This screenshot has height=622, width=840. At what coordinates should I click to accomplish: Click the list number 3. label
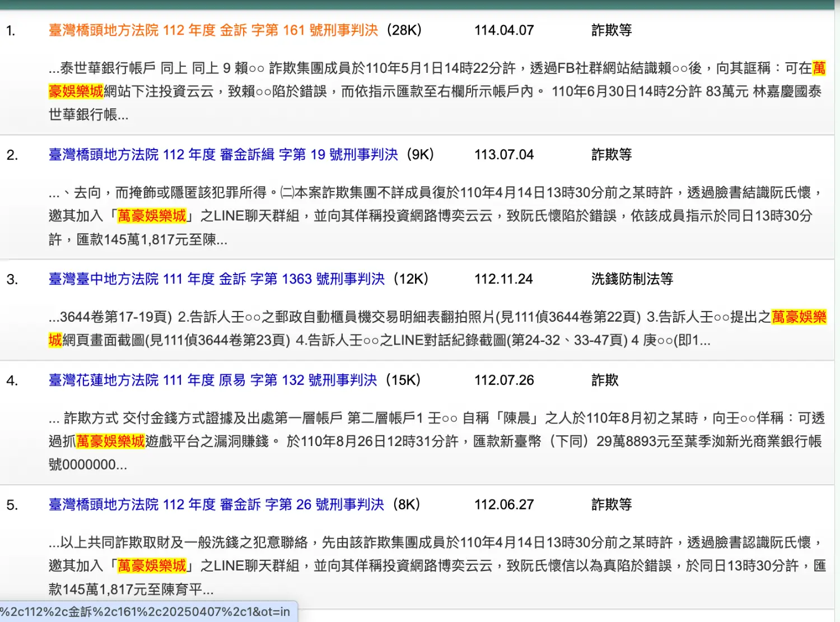pyautogui.click(x=12, y=278)
